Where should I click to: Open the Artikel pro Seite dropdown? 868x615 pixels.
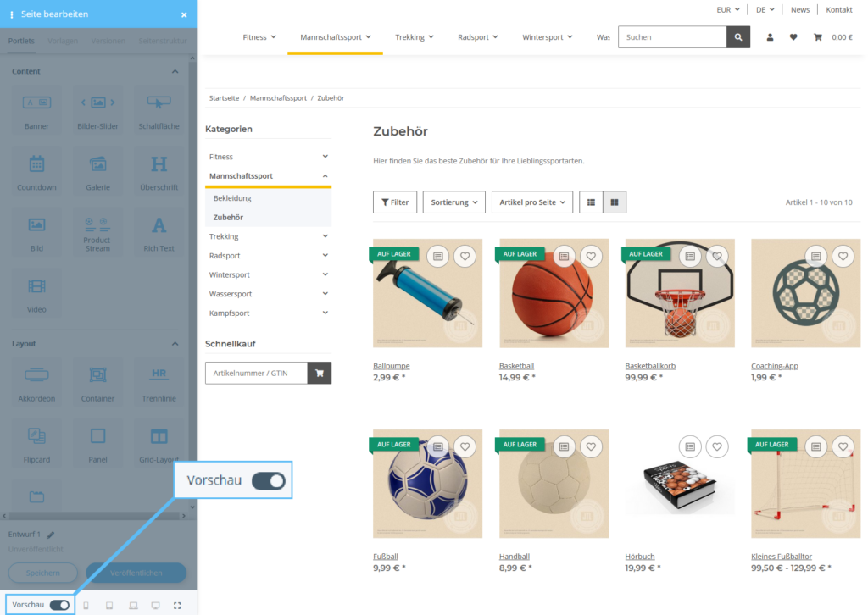[531, 202]
